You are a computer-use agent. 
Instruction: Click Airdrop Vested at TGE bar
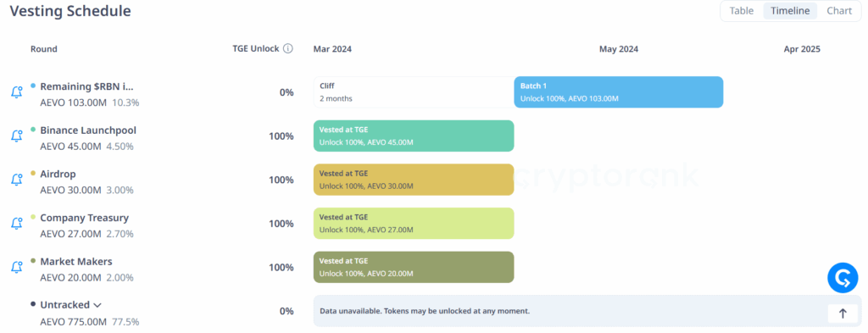click(414, 180)
